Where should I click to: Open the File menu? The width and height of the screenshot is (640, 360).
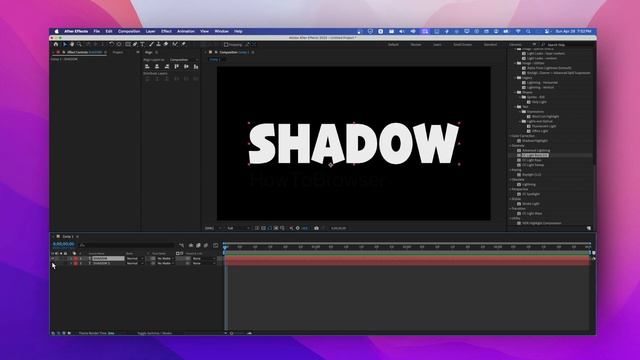coord(97,31)
